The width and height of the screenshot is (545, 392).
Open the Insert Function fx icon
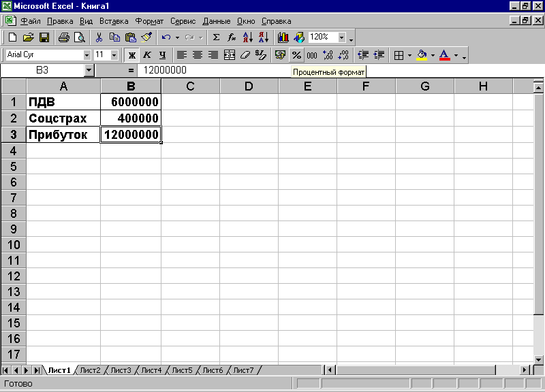tap(232, 37)
